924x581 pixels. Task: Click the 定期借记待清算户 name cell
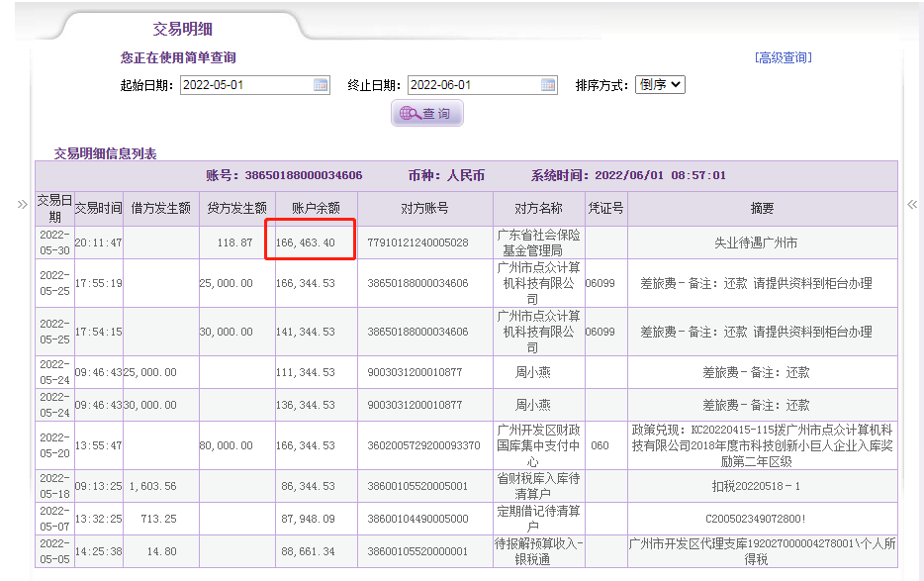[x=538, y=519]
